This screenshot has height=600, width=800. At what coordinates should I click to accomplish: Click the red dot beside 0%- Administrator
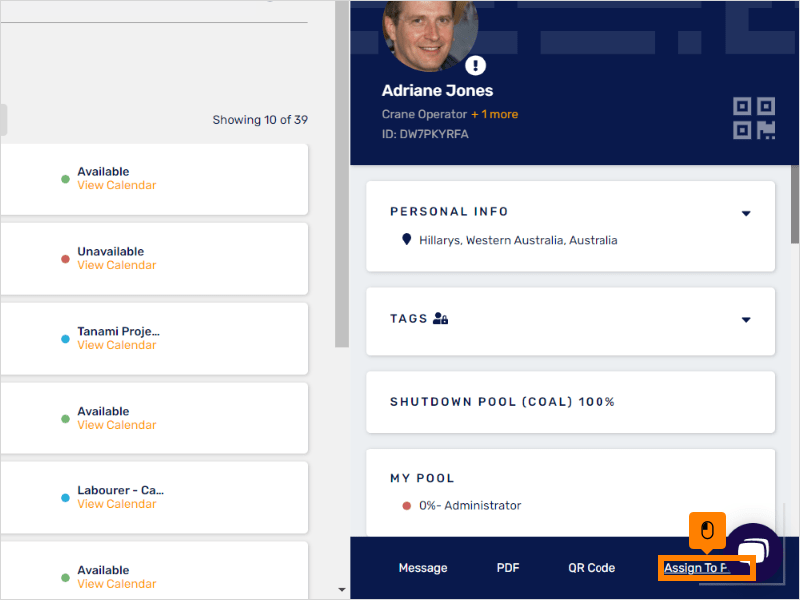[x=404, y=505]
